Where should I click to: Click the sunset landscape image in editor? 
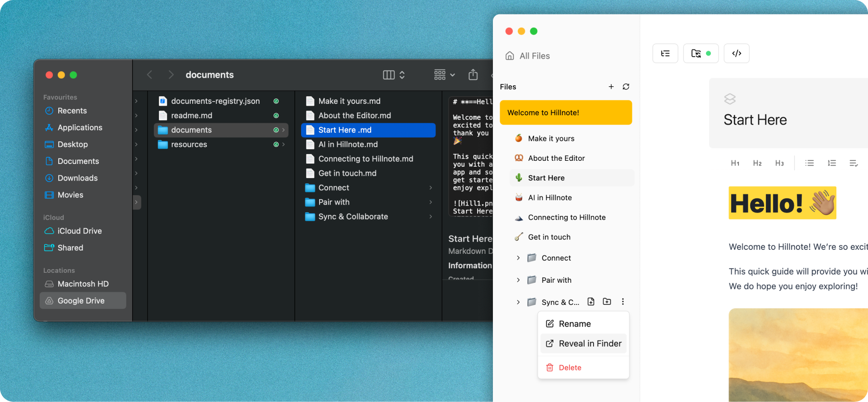pyautogui.click(x=798, y=355)
